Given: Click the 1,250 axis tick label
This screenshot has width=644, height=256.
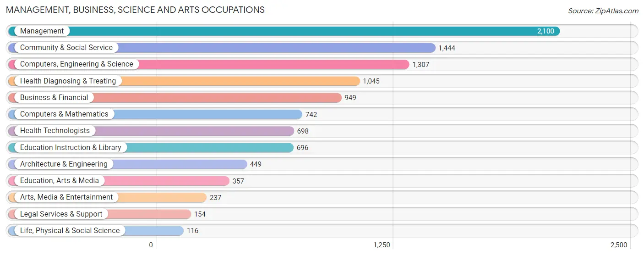Looking at the screenshot, I should (x=382, y=245).
